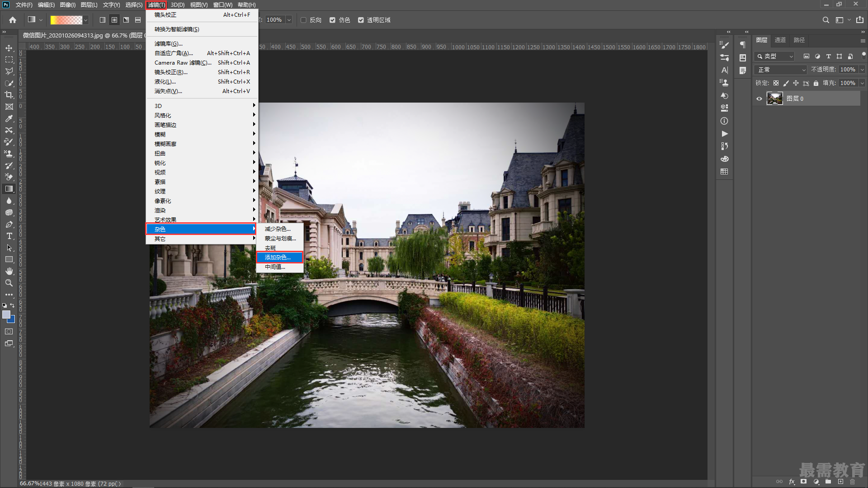Open the 不透明度 dropdown arrow
The width and height of the screenshot is (868, 488).
tap(862, 70)
